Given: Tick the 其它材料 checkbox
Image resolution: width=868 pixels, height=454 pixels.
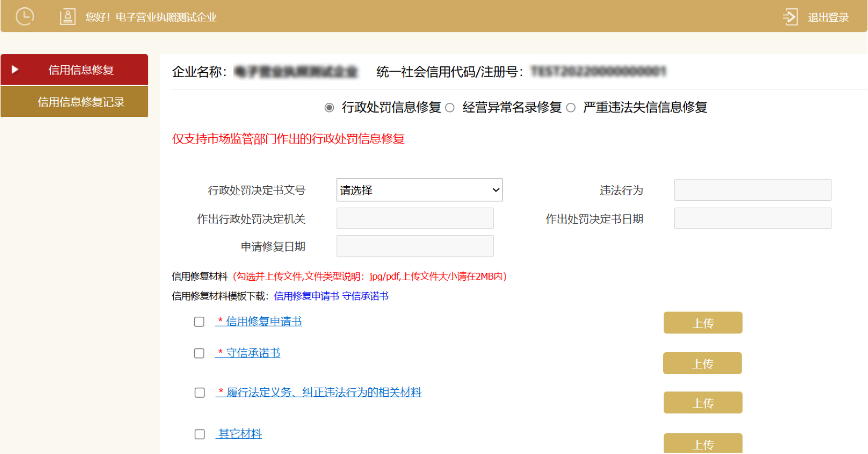Looking at the screenshot, I should pyautogui.click(x=200, y=434).
